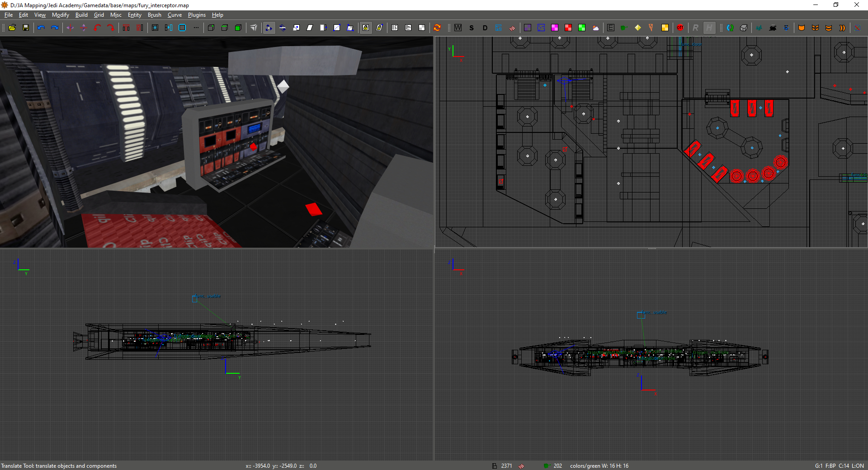
Task: Select the grey cone pointer tool
Action: [254, 28]
